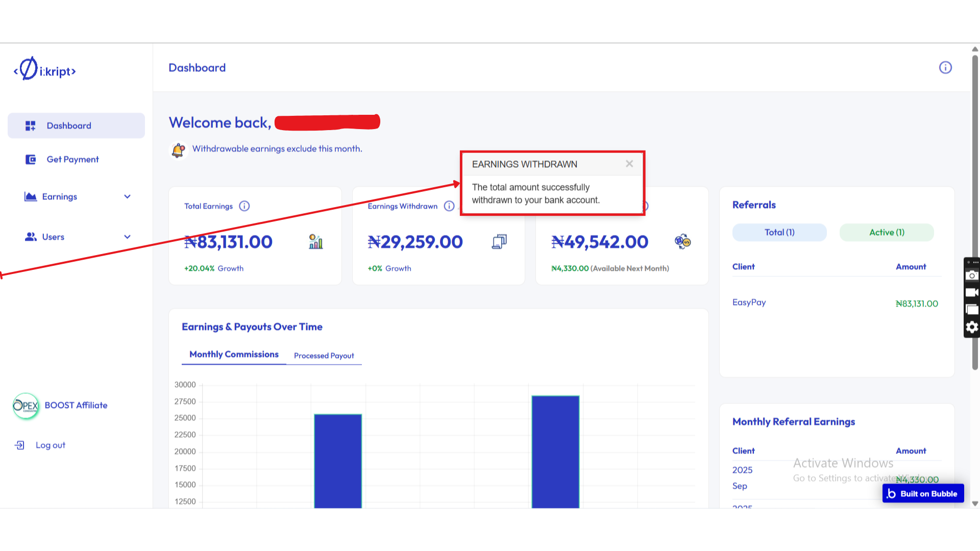Click the video record icon on side toolbar
This screenshot has width=980, height=551.
[972, 292]
